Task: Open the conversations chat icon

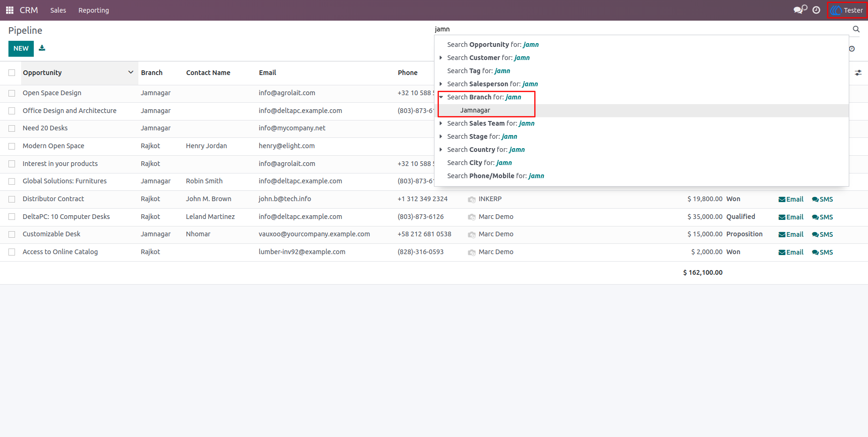Action: (800, 10)
